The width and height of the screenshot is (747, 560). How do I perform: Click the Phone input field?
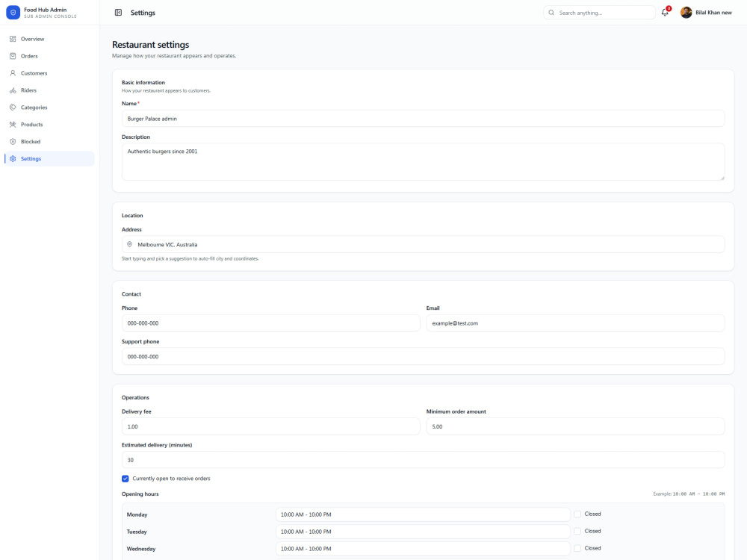click(x=270, y=323)
